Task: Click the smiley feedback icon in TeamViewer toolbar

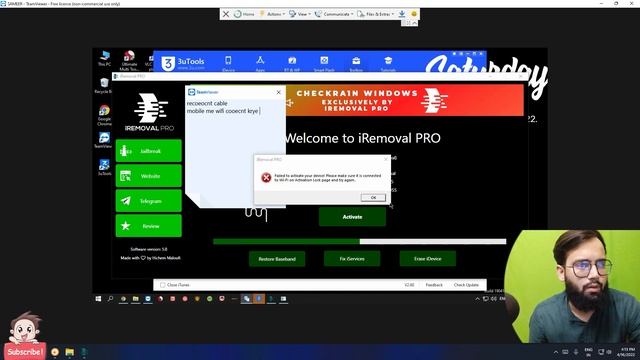Action: point(414,14)
